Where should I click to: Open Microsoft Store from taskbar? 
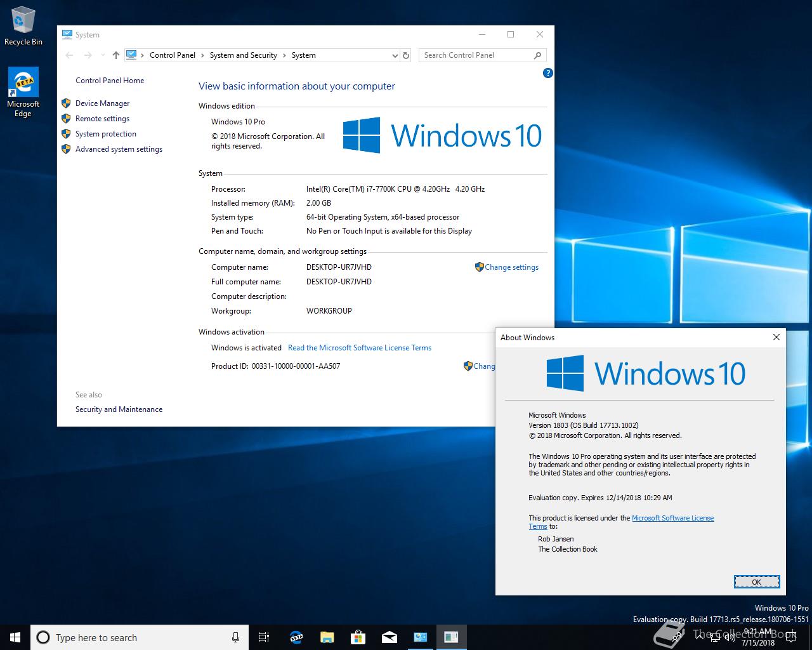coord(358,637)
